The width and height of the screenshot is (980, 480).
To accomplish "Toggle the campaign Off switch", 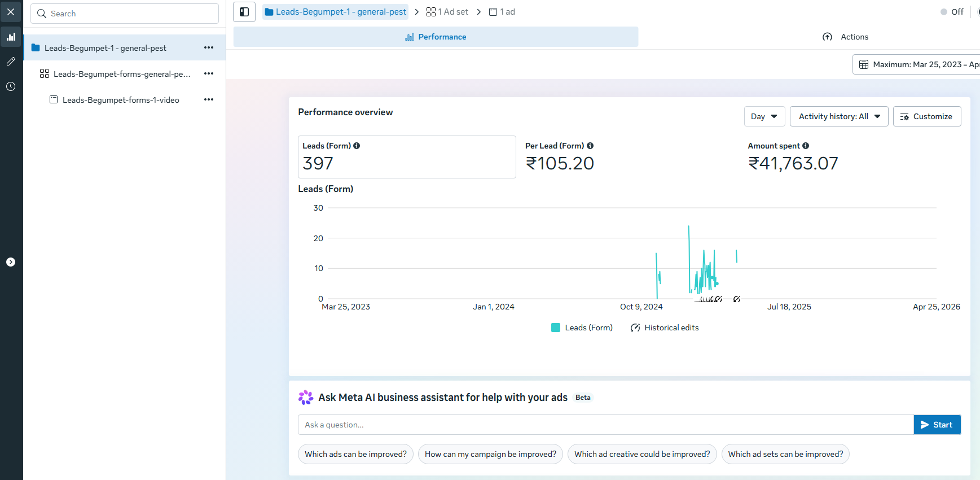I will click(945, 12).
